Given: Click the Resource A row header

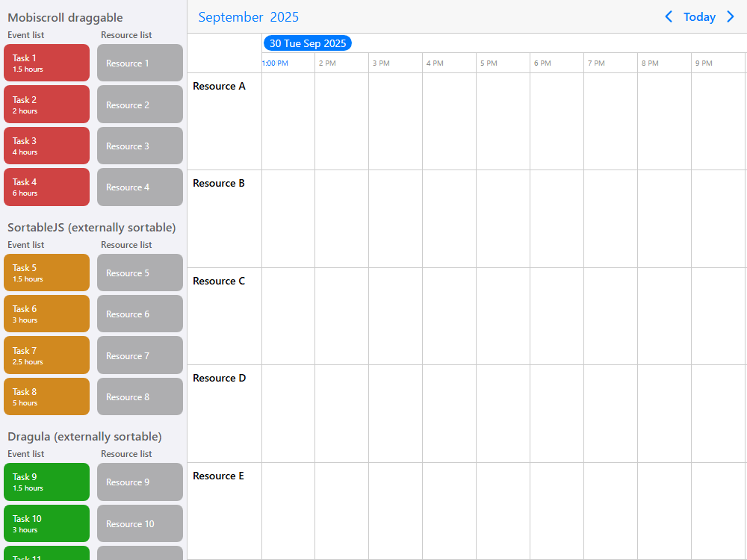Looking at the screenshot, I should pyautogui.click(x=219, y=87).
